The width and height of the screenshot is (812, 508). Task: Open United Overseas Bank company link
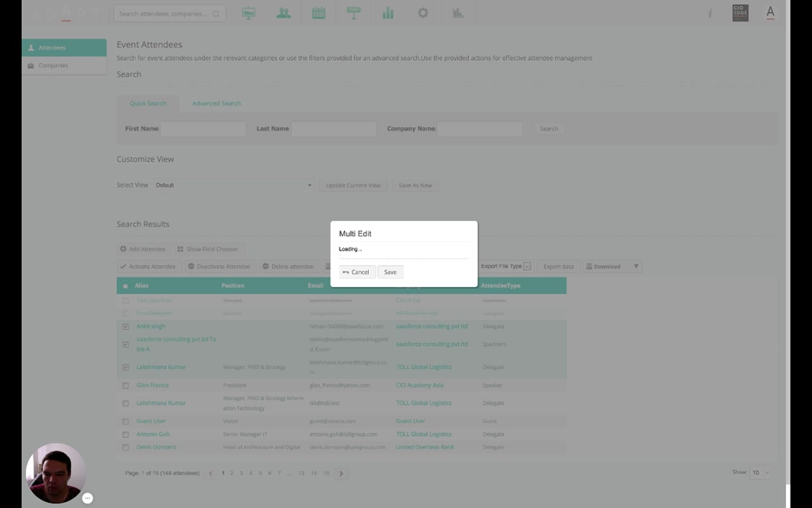425,447
